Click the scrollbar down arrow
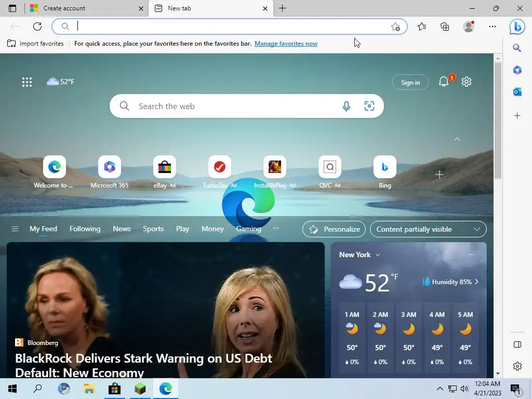The width and height of the screenshot is (532, 399). 498,374
